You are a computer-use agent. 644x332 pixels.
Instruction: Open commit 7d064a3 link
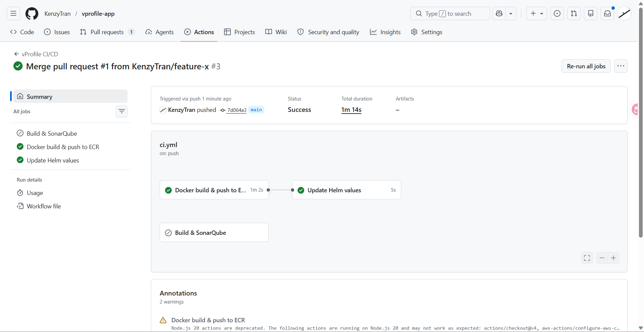[x=236, y=110]
